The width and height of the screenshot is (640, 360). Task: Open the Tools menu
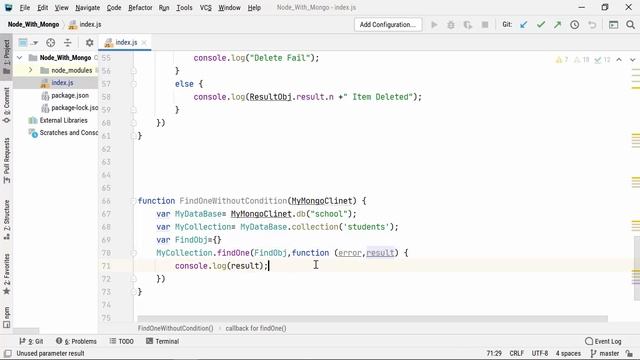(184, 8)
